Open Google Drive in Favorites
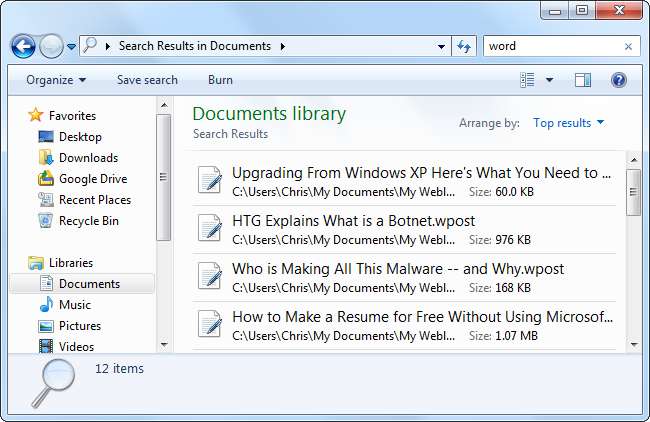Screen dimensions: 650x422 click(x=92, y=179)
